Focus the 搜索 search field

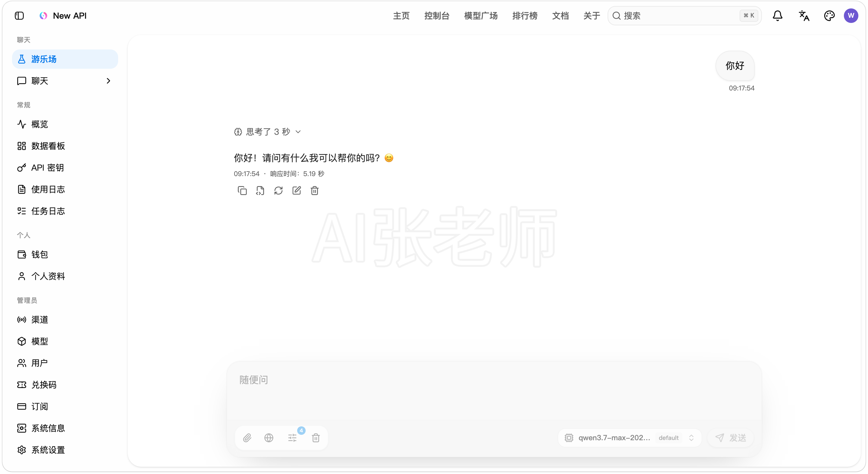[x=684, y=15]
